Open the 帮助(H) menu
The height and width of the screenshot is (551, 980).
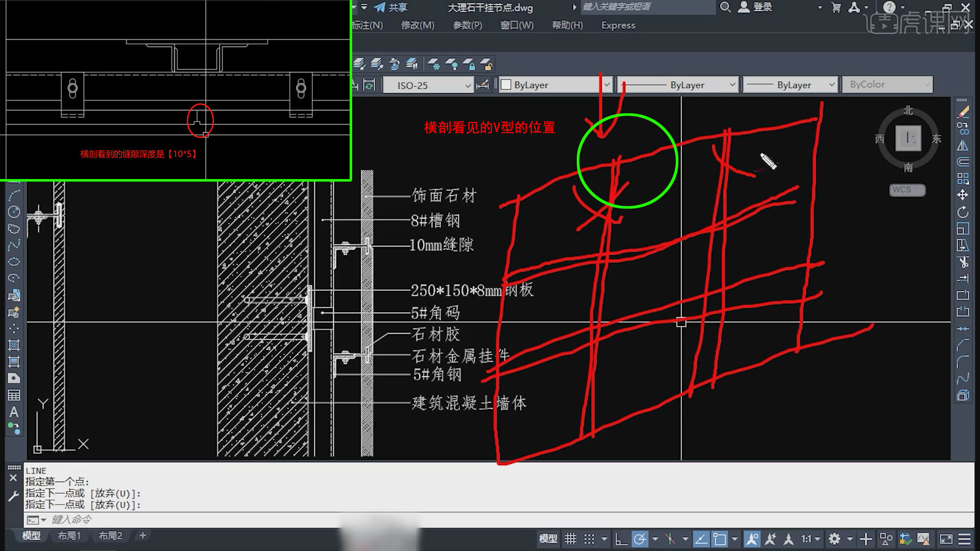tap(567, 25)
